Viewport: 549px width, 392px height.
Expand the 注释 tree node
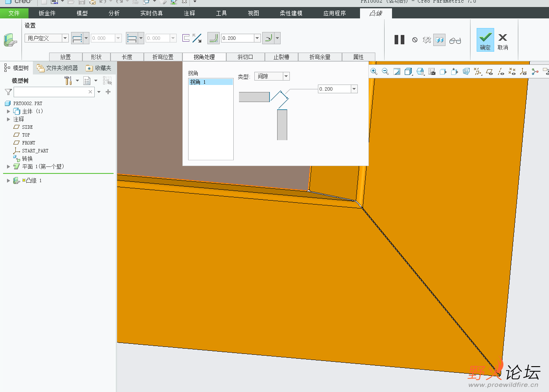pyautogui.click(x=8, y=119)
